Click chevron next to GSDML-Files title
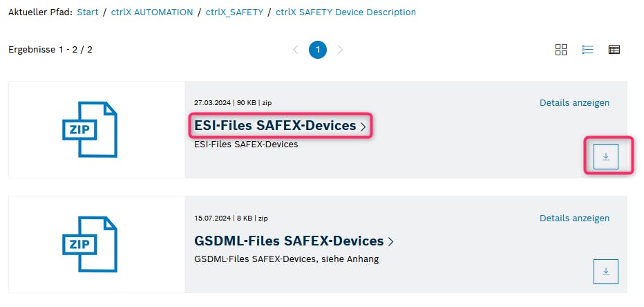 click(391, 241)
